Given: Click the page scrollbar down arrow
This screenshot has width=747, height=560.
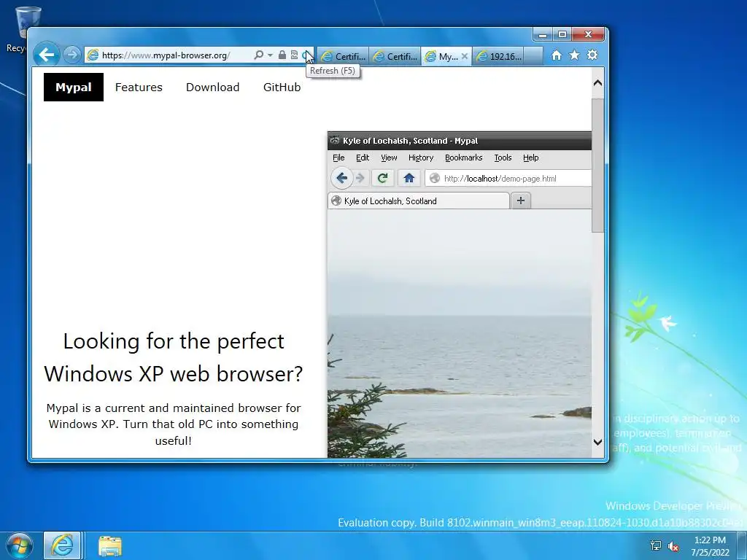Looking at the screenshot, I should point(597,442).
